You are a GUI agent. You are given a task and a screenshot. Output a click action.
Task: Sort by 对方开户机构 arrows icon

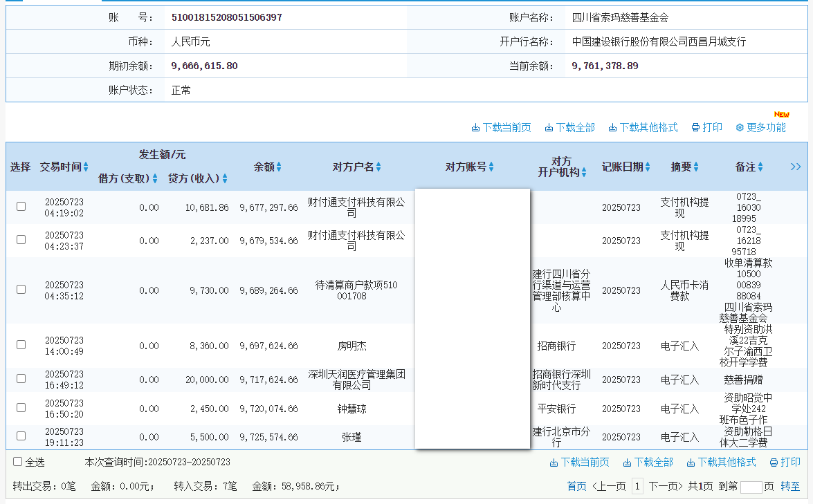584,172
